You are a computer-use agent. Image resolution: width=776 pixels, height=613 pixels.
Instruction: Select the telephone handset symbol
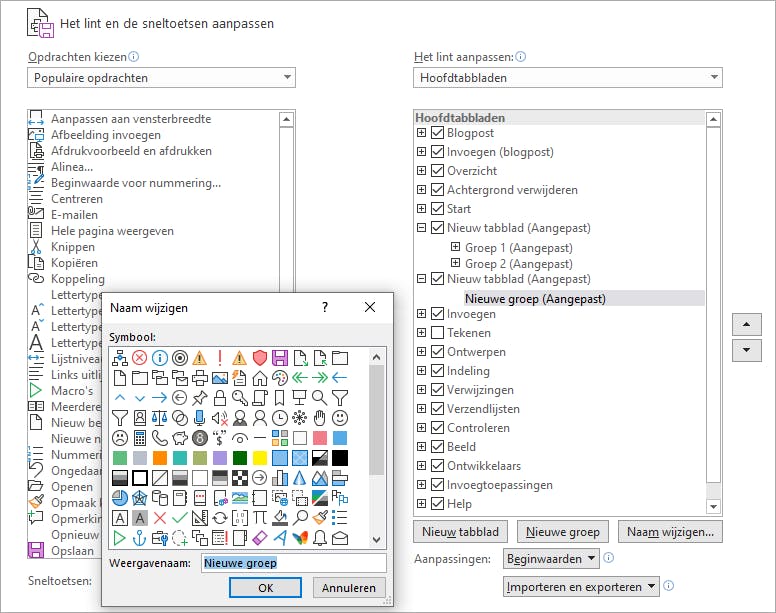point(160,438)
